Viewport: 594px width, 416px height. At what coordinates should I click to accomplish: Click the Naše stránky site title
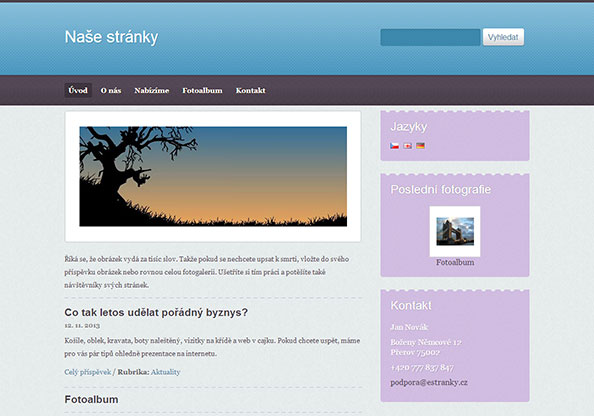click(111, 37)
